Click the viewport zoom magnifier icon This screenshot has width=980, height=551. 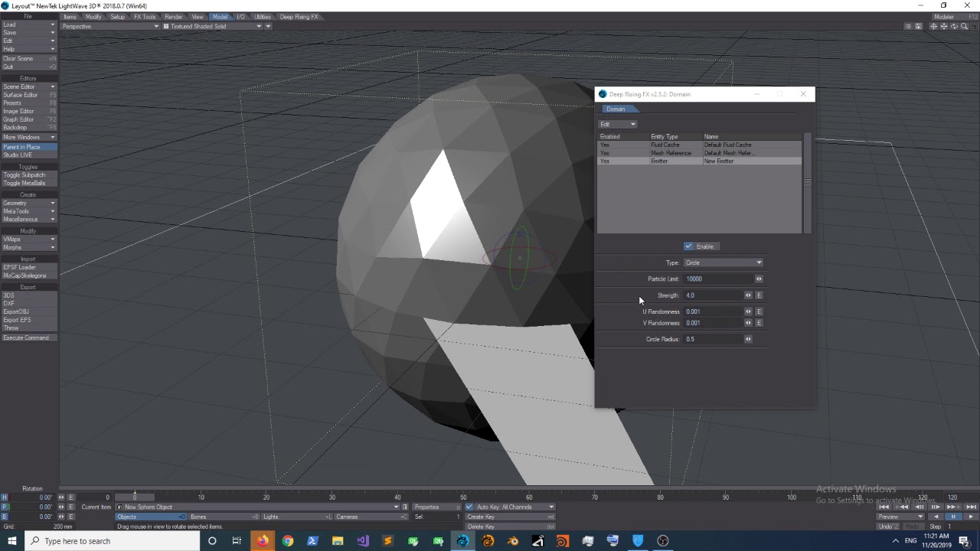[x=964, y=26]
